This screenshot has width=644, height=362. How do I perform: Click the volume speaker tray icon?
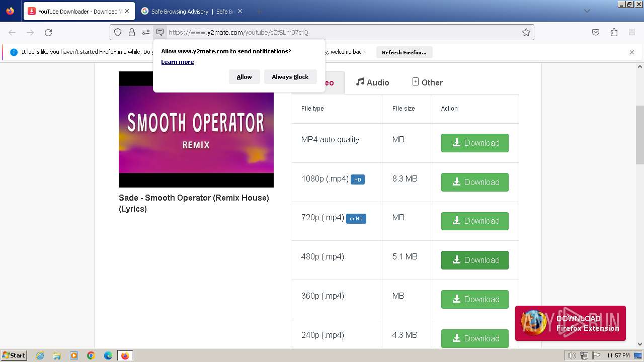tap(572, 355)
